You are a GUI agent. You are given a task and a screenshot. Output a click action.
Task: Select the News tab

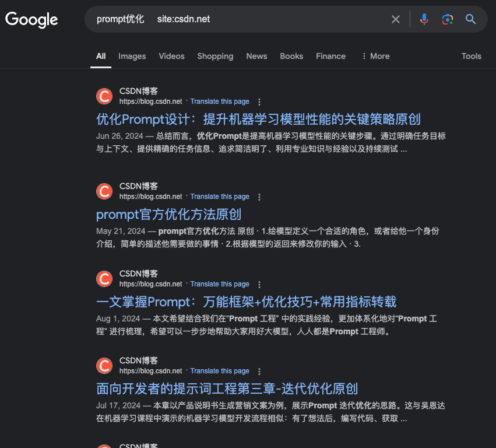pyautogui.click(x=256, y=56)
